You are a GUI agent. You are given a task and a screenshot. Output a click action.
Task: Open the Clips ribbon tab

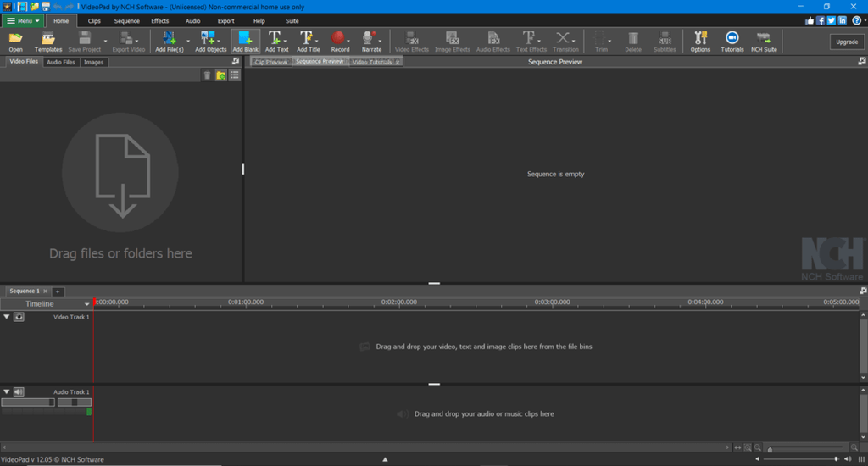(x=94, y=21)
